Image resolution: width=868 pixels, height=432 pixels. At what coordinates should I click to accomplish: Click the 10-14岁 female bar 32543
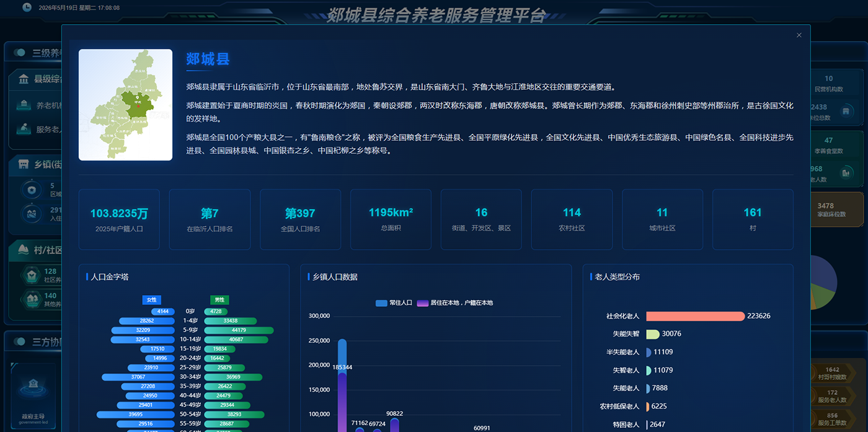[x=143, y=340]
